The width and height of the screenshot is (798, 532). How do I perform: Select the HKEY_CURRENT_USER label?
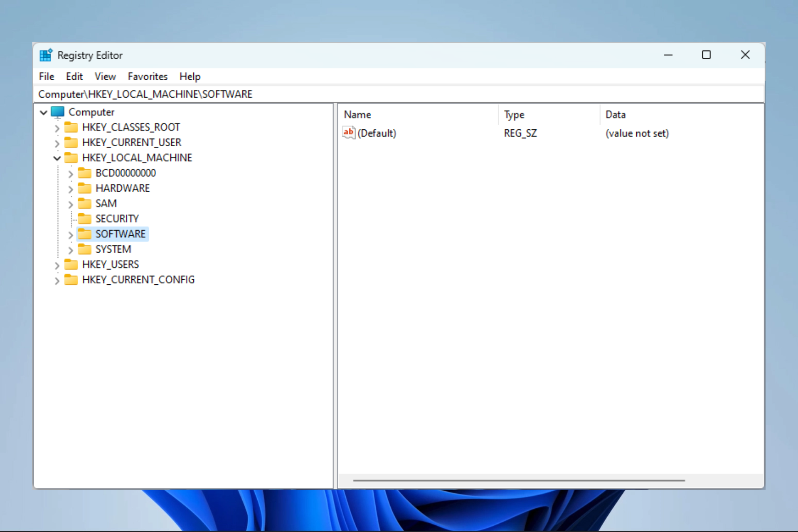pos(132,143)
